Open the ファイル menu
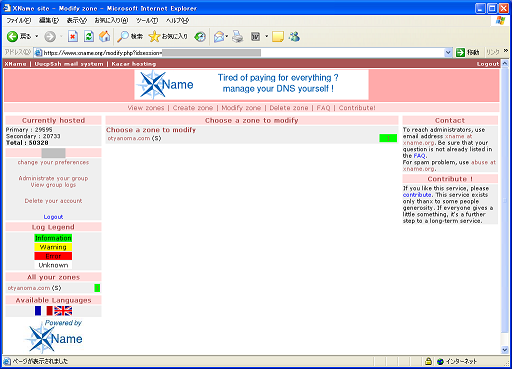This screenshot has height=369, width=512. pos(19,21)
